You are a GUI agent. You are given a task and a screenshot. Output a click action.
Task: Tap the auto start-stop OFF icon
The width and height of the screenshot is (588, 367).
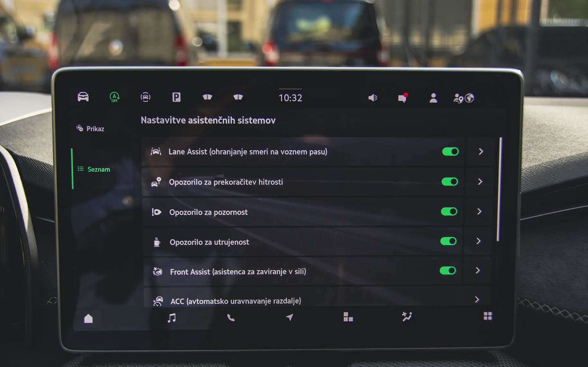coord(115,97)
